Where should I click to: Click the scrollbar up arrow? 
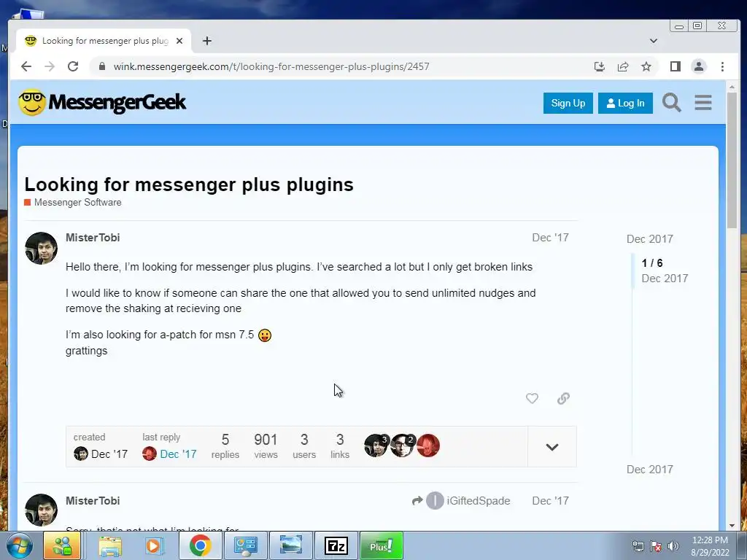[x=732, y=87]
